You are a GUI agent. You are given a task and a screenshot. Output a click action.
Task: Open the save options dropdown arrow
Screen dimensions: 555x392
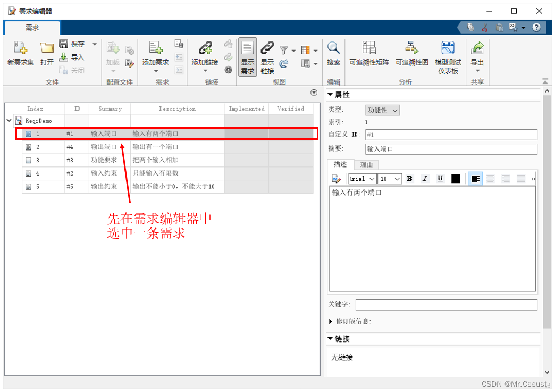(x=95, y=44)
